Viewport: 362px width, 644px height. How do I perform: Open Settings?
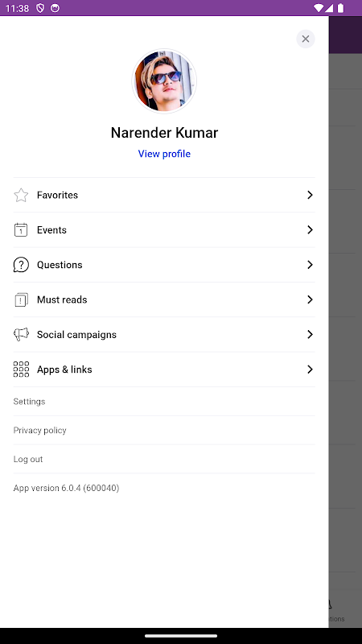29,401
